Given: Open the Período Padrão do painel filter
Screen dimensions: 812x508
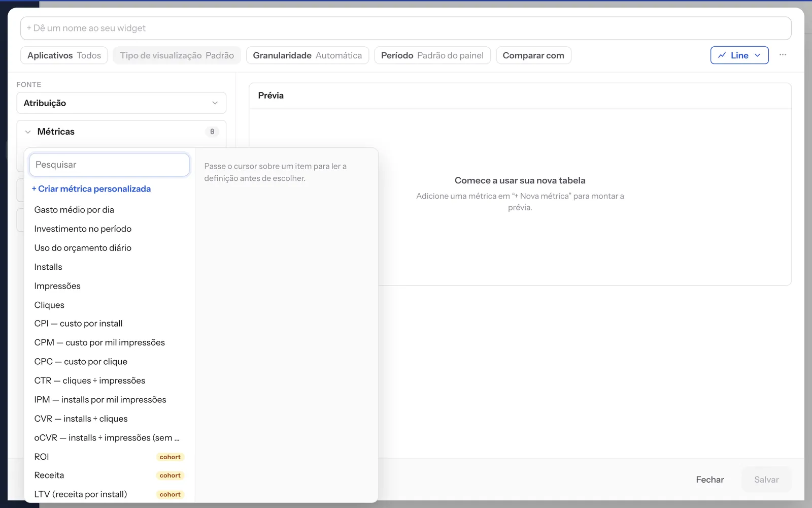Looking at the screenshot, I should (432, 55).
